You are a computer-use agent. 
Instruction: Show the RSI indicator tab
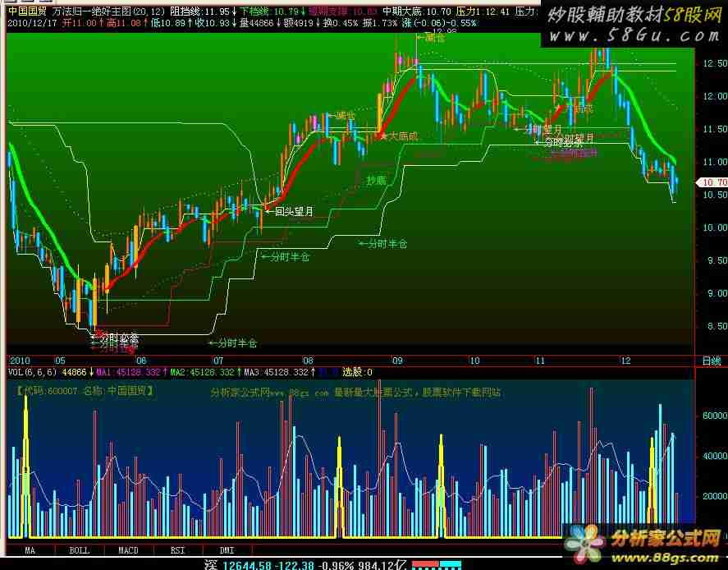point(177,550)
